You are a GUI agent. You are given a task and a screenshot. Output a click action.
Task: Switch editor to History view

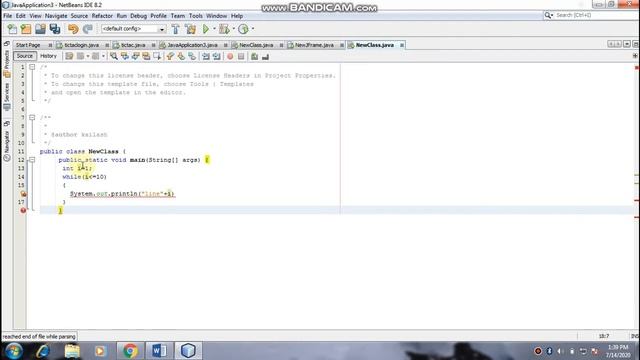[x=48, y=56]
